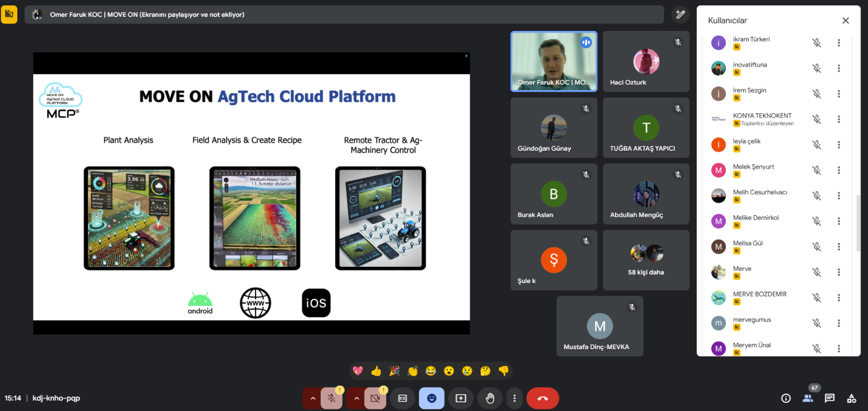
Task: Send the clapping hands reaction
Action: [x=413, y=371]
